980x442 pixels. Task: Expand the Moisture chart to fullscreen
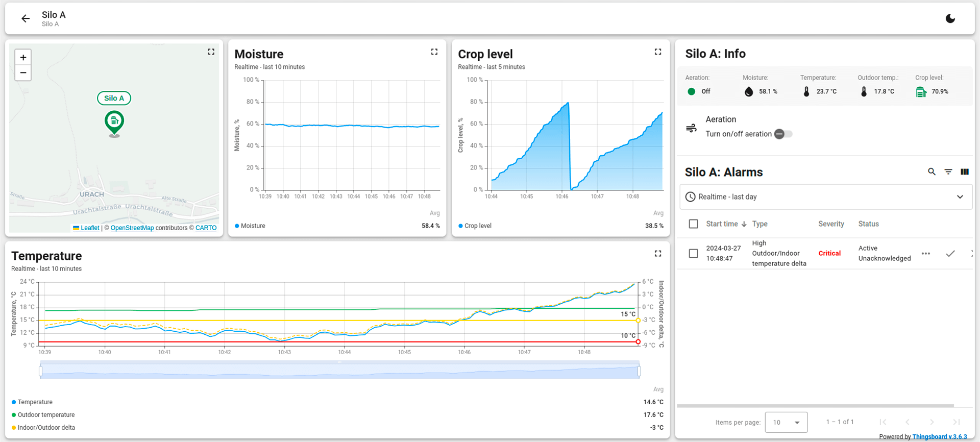pos(434,52)
